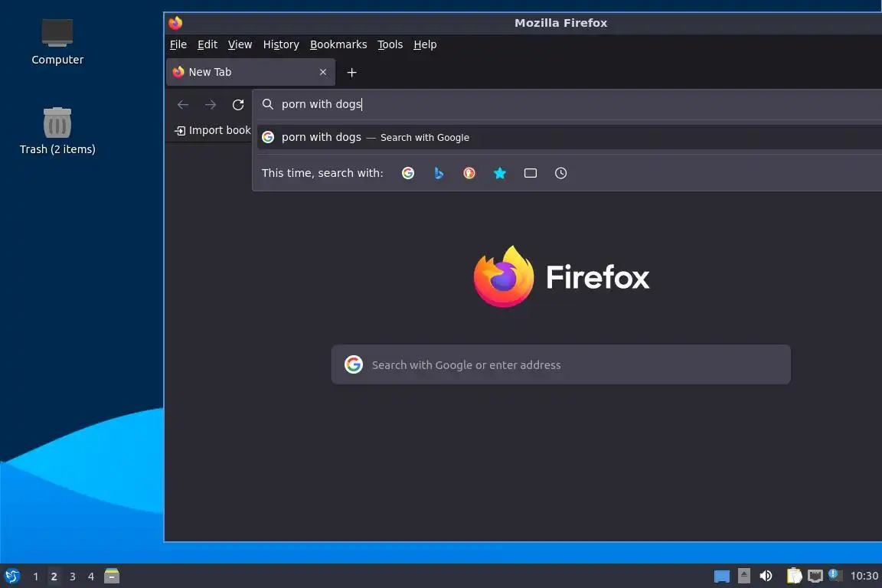The height and width of the screenshot is (588, 882).
Task: Close the New Tab tab
Action: [x=323, y=72]
